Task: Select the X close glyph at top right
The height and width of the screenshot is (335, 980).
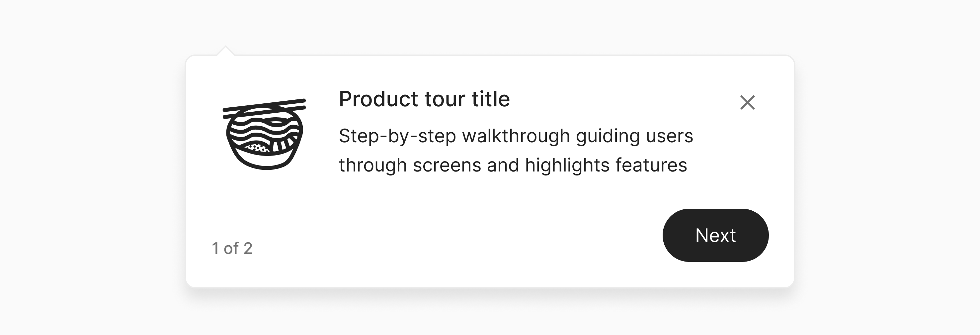Action: (x=747, y=102)
